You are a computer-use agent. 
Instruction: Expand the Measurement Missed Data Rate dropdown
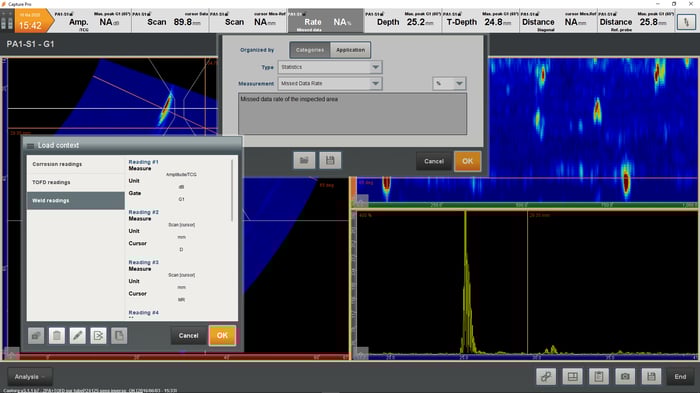[330, 84]
